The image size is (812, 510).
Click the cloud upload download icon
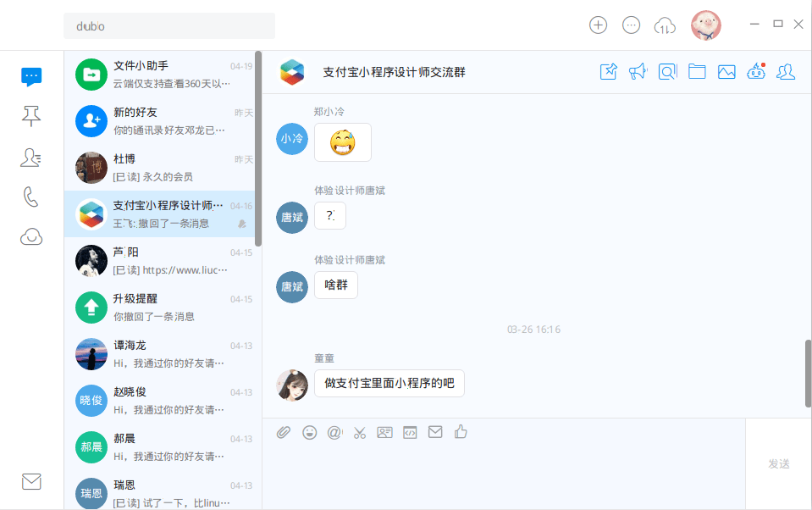click(x=665, y=25)
